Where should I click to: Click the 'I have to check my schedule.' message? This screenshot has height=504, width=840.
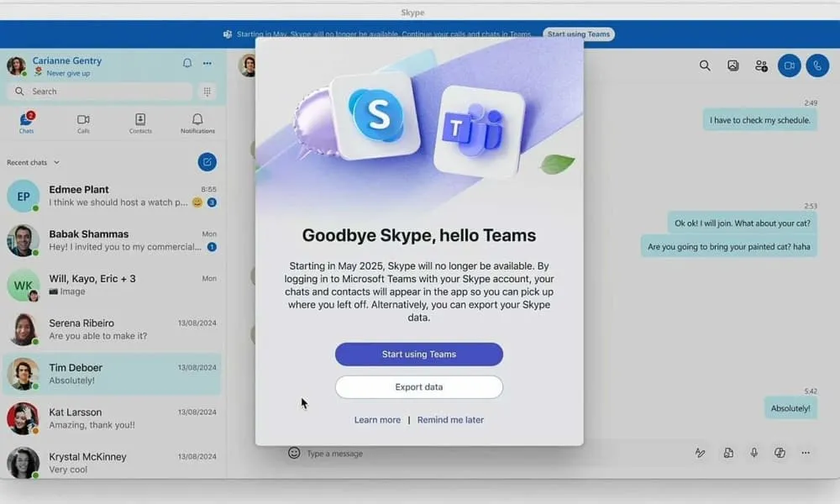[x=759, y=120]
